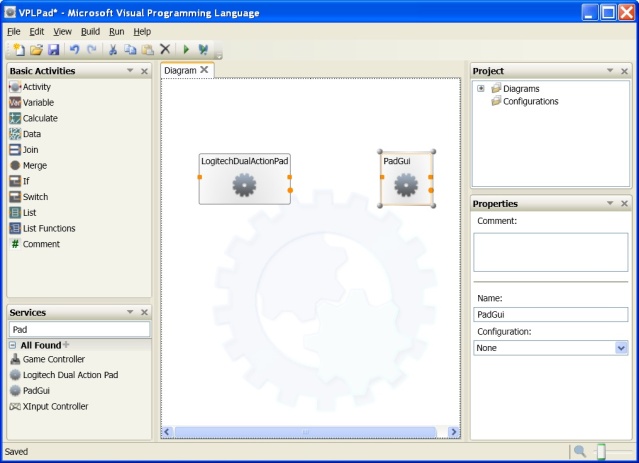Click the Undo arrow icon

pyautogui.click(x=74, y=49)
